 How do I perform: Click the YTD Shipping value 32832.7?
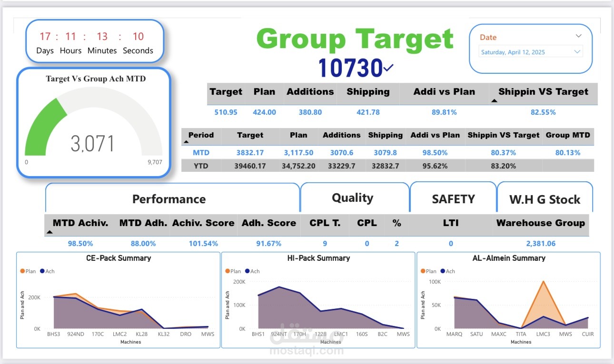(x=385, y=166)
